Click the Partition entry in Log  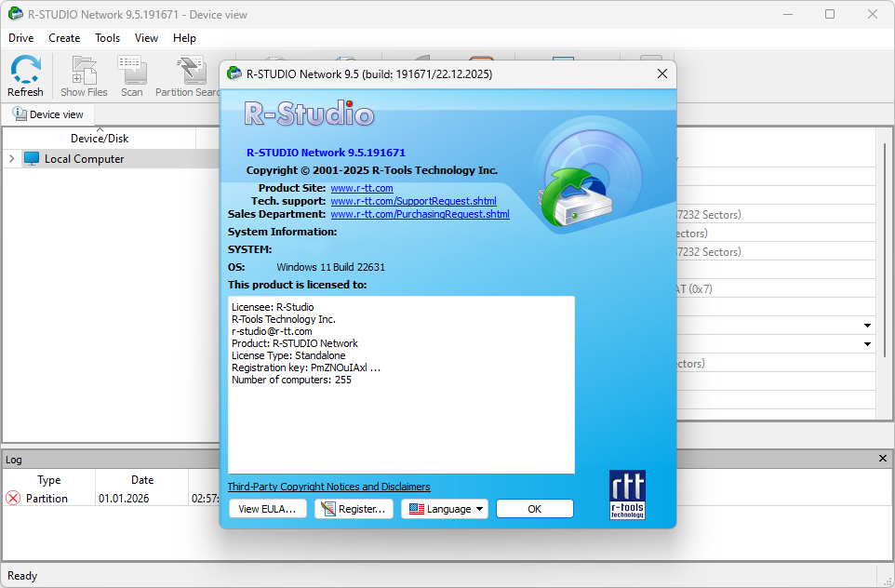[47, 499]
